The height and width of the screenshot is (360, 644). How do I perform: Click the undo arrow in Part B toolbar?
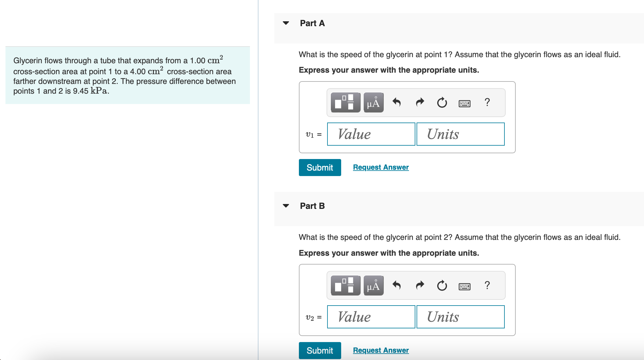pyautogui.click(x=396, y=286)
